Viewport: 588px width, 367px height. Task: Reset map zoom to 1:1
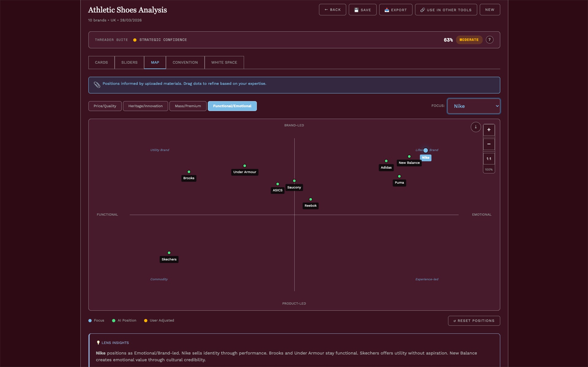coord(489,159)
